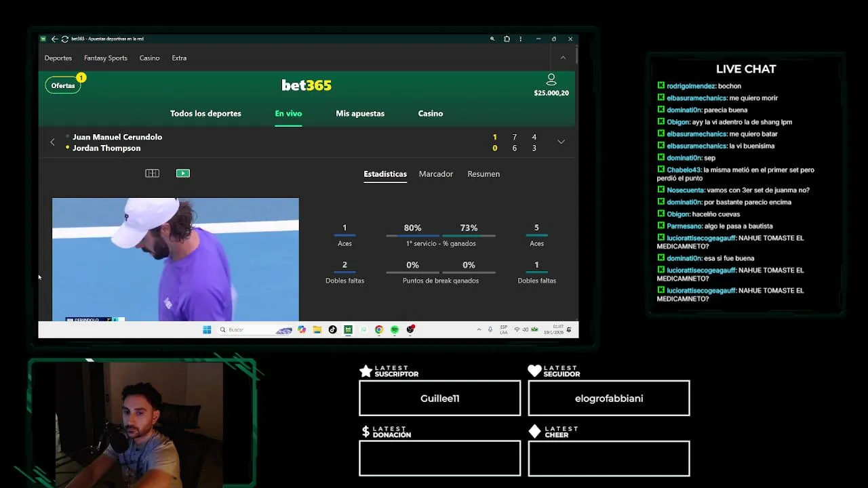Open the extensions puzzle icon
Image resolution: width=868 pixels, height=488 pixels.
pos(507,39)
